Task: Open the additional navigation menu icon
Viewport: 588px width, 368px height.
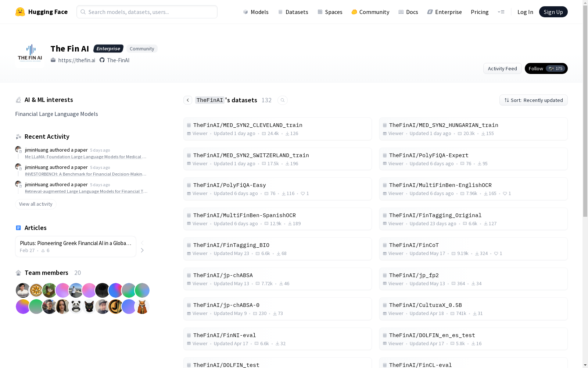Action: tap(501, 12)
